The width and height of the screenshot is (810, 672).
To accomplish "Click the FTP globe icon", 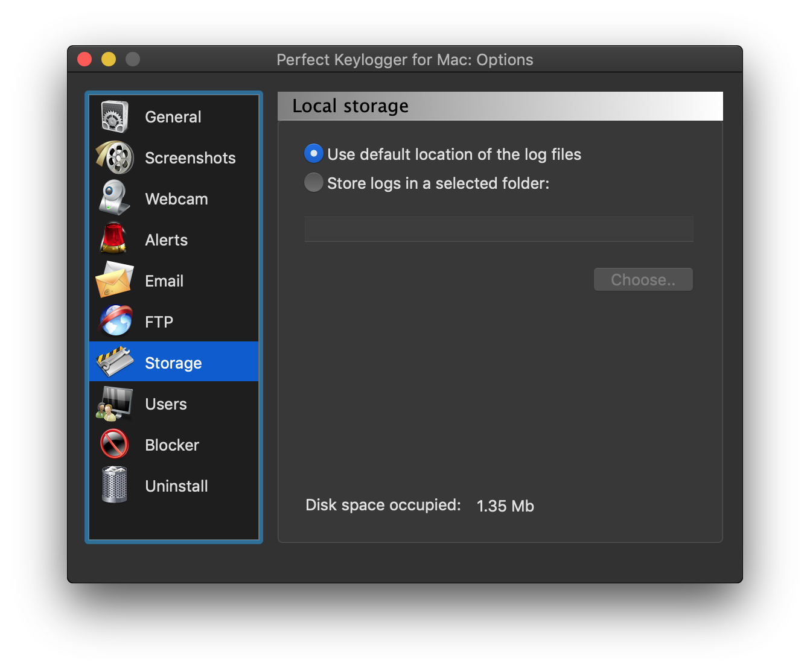I will click(x=114, y=321).
